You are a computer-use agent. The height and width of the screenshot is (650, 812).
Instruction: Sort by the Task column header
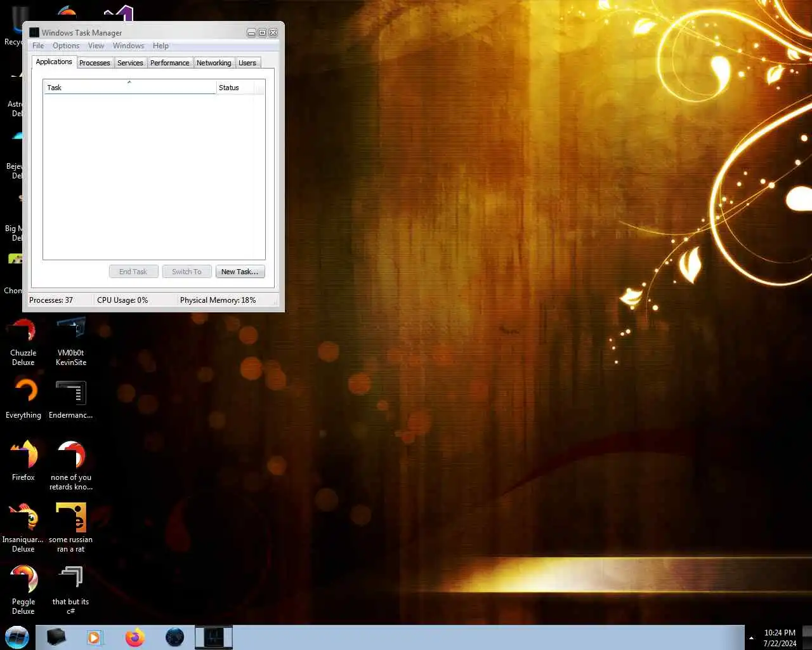[129, 88]
